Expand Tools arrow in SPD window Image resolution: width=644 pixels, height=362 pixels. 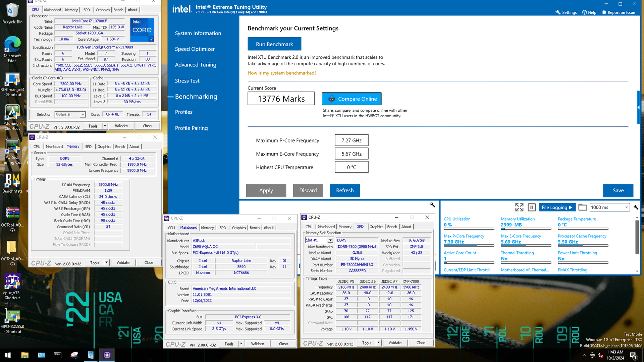click(x=379, y=343)
